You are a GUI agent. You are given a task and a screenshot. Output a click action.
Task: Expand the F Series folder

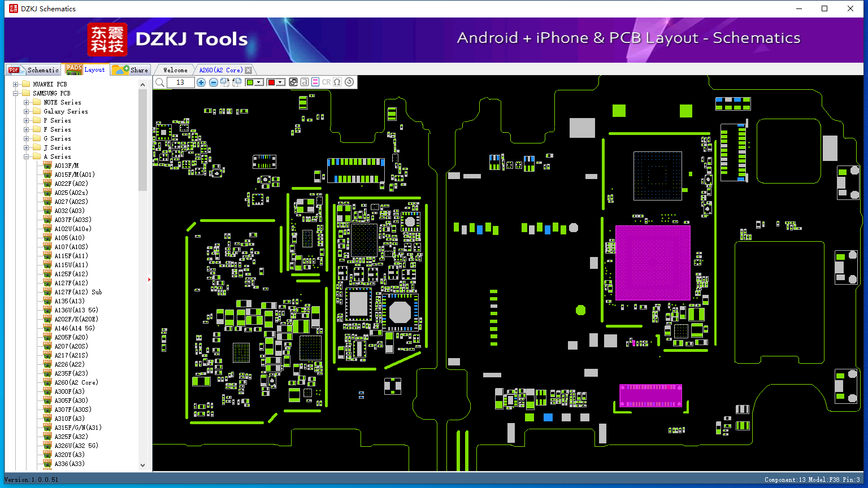coord(27,129)
